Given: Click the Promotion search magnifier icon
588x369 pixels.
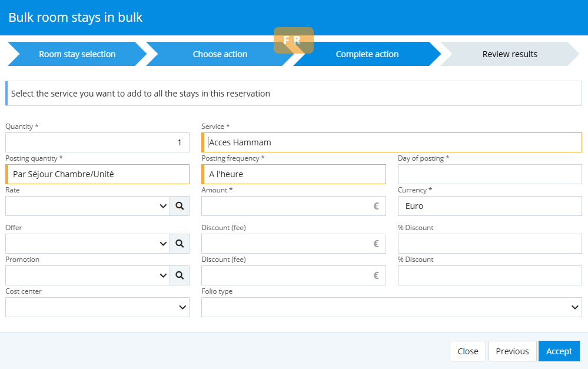Looking at the screenshot, I should coord(180,275).
